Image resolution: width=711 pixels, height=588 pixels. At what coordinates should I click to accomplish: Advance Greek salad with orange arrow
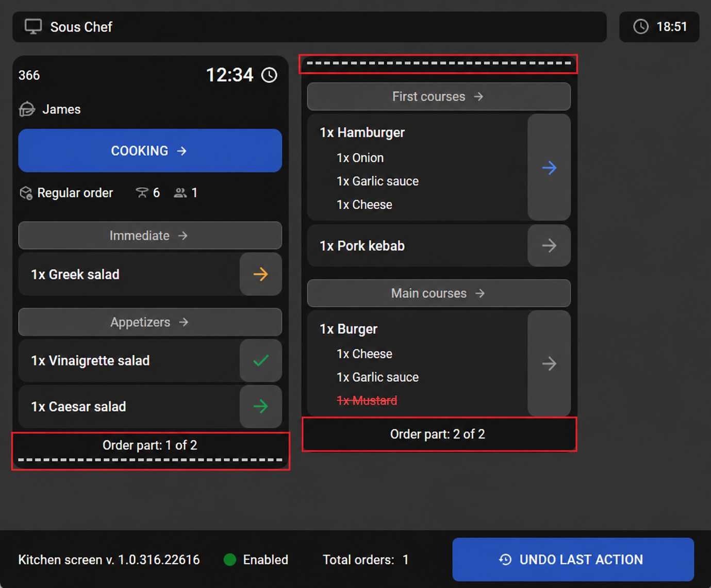[x=261, y=274]
